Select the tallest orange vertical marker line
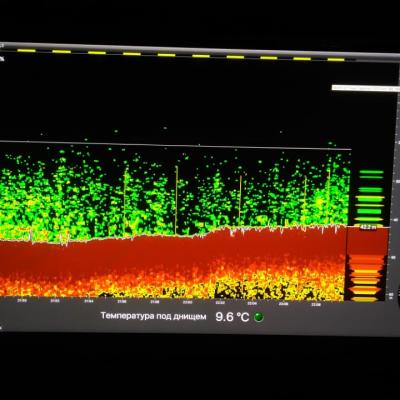This screenshot has height=400, width=400. tap(176, 200)
